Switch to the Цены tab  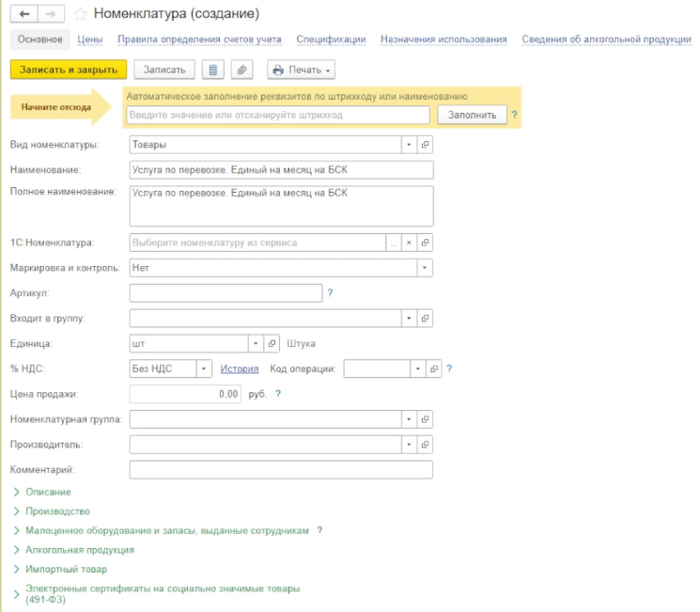pyautogui.click(x=90, y=39)
